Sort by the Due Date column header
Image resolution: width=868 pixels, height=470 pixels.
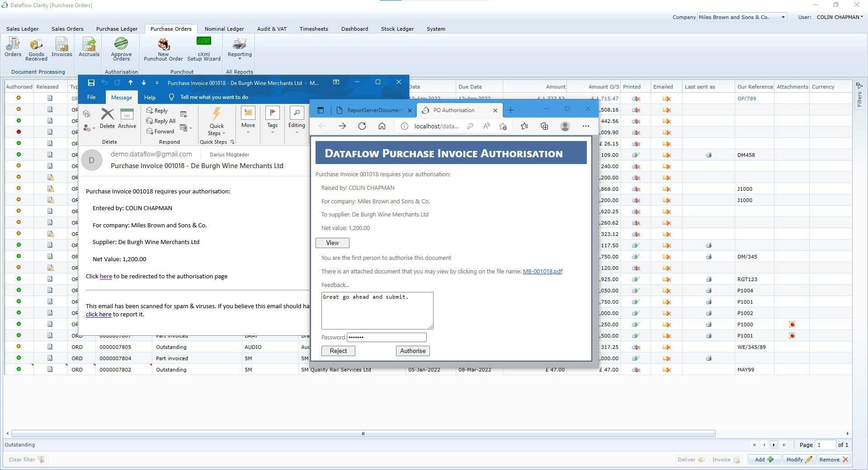(x=479, y=87)
